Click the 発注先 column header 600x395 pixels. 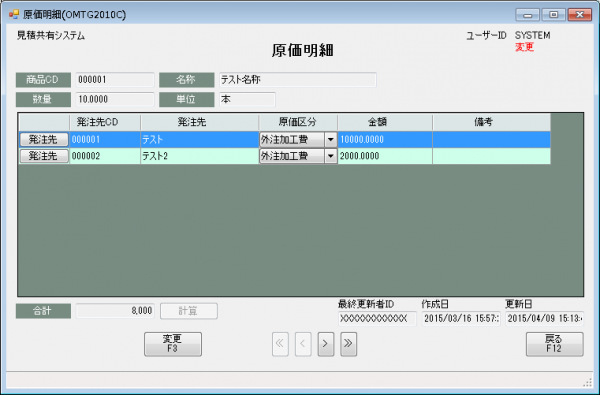tap(199, 122)
